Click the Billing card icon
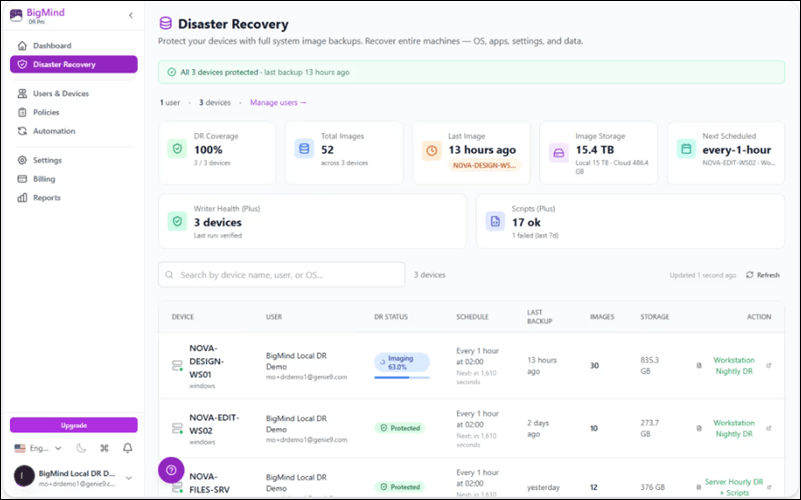The width and height of the screenshot is (801, 500). pyautogui.click(x=22, y=179)
